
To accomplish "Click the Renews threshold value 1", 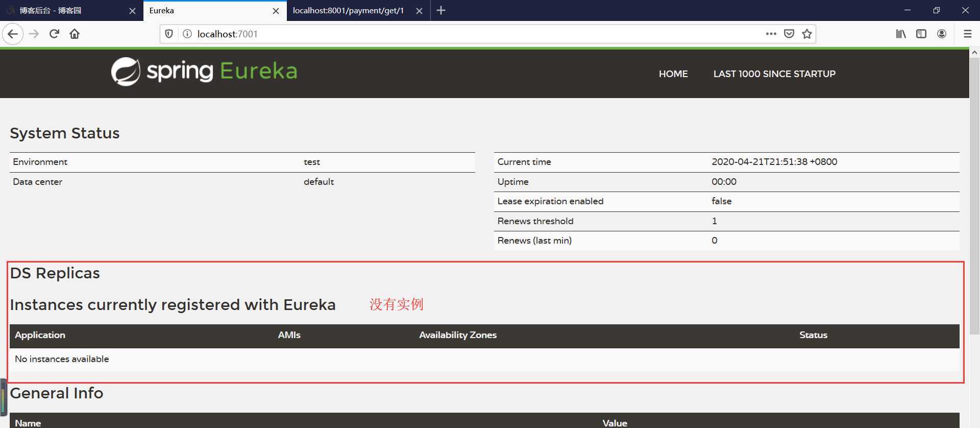I will coord(714,221).
